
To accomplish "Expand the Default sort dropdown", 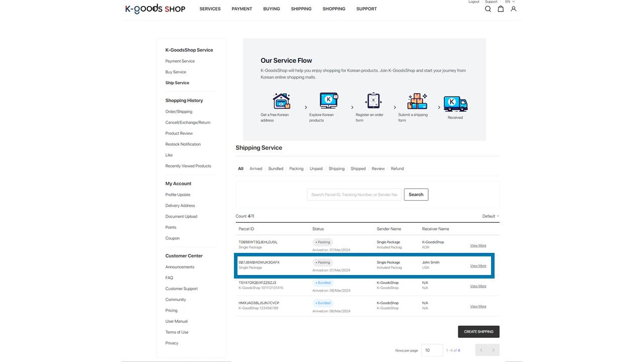I will point(491,216).
